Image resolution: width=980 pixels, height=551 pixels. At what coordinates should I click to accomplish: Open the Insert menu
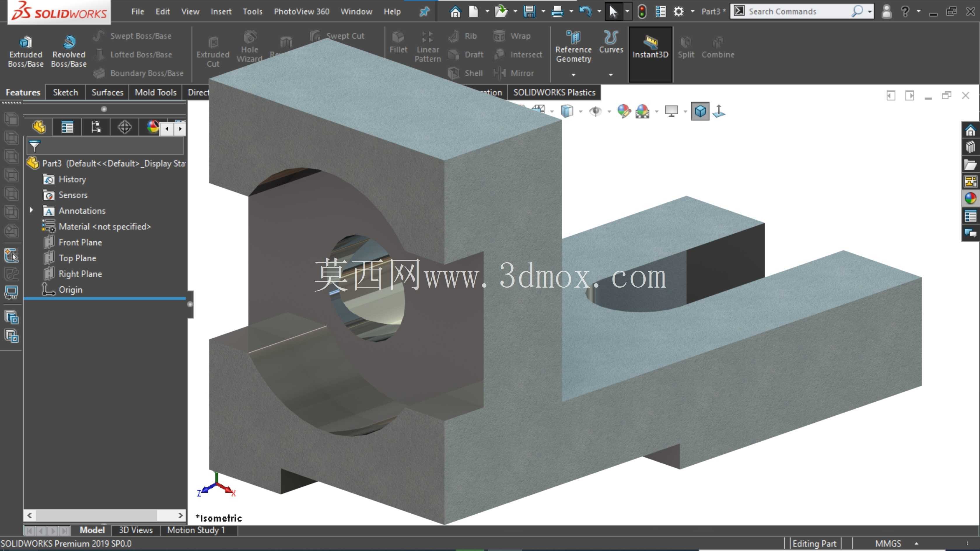pyautogui.click(x=221, y=11)
